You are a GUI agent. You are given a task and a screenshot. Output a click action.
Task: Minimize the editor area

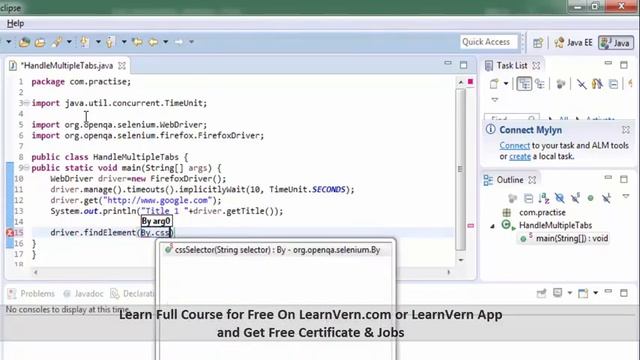coord(448,64)
